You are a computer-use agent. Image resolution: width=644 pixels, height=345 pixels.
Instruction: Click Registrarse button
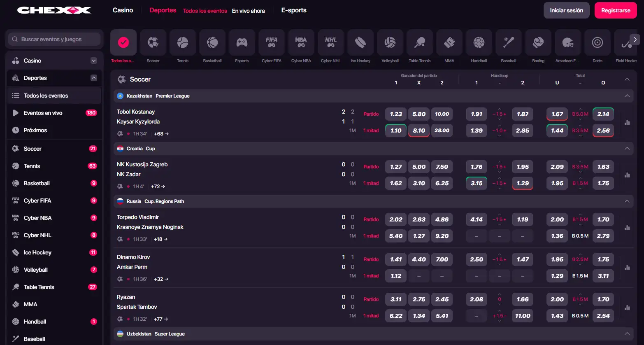tap(616, 10)
